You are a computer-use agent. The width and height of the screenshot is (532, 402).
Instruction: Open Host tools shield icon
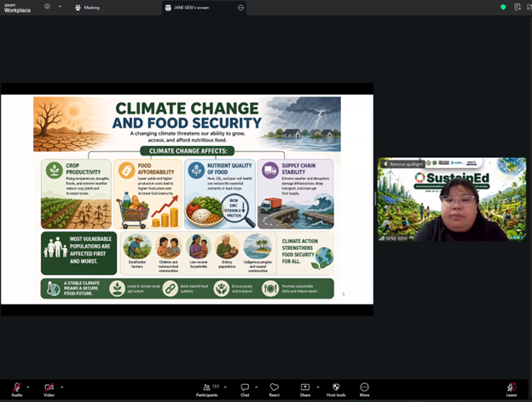coord(335,387)
